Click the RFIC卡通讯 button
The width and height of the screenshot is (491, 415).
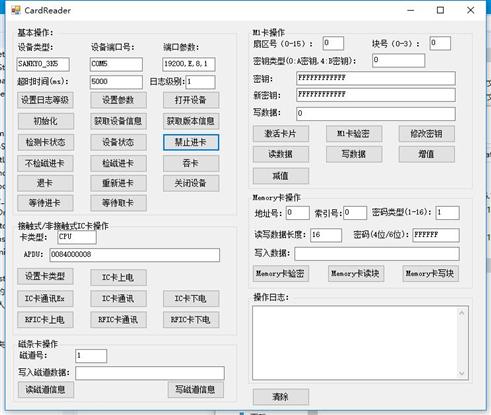point(118,320)
